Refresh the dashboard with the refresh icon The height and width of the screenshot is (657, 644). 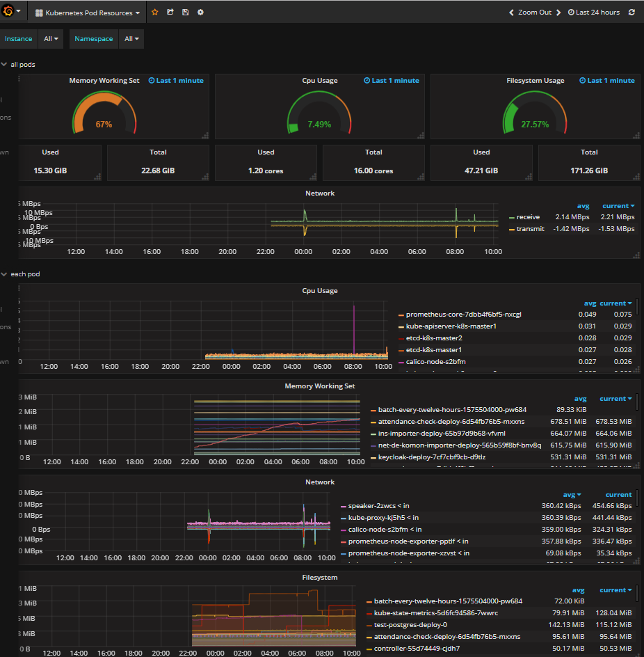pos(631,13)
